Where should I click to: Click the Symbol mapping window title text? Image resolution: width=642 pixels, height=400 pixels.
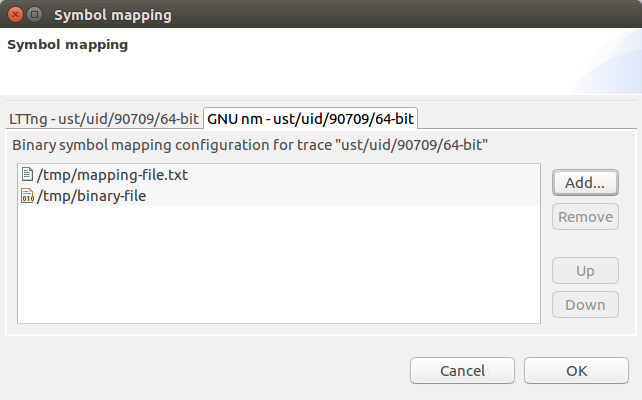(x=112, y=15)
